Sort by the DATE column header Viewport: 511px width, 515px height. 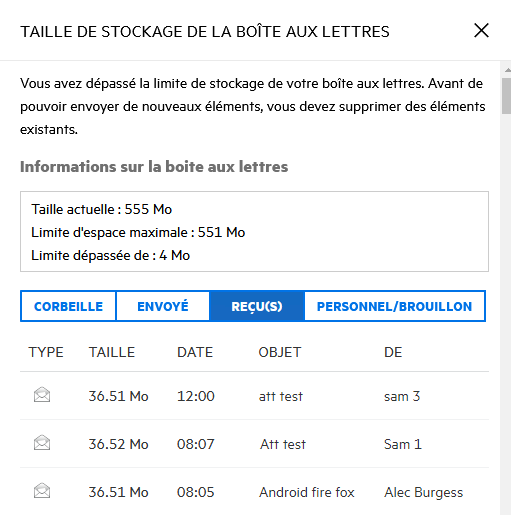pos(195,352)
